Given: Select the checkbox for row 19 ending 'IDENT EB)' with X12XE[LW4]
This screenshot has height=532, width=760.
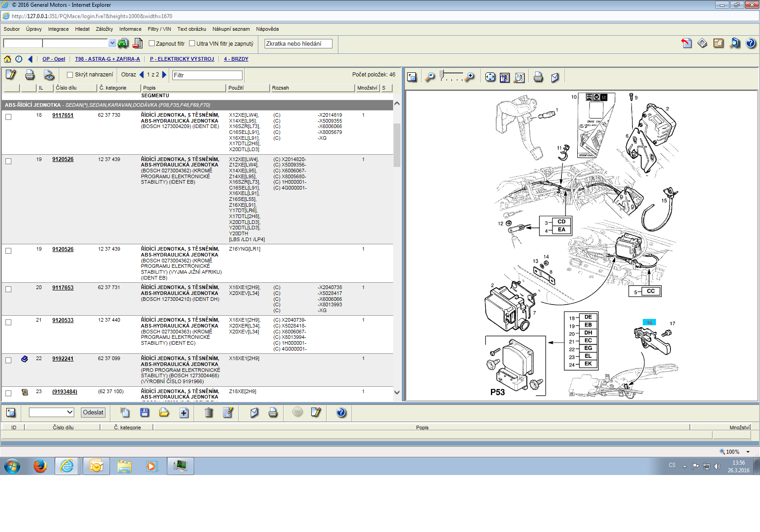Looking at the screenshot, I should pyautogui.click(x=8, y=161).
